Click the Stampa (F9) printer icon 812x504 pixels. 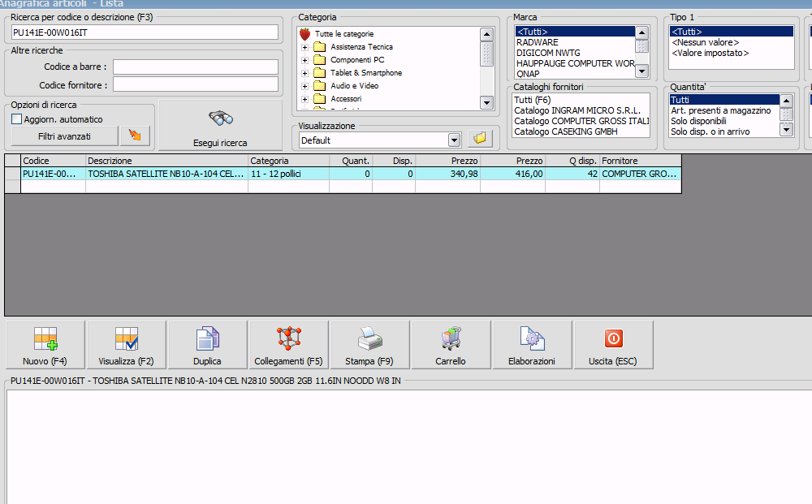tap(369, 338)
